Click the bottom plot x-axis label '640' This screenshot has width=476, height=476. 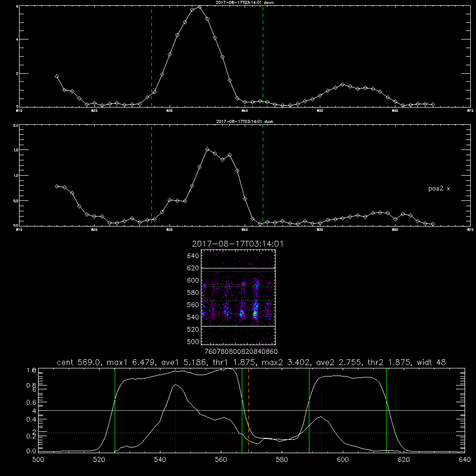pyautogui.click(x=465, y=460)
